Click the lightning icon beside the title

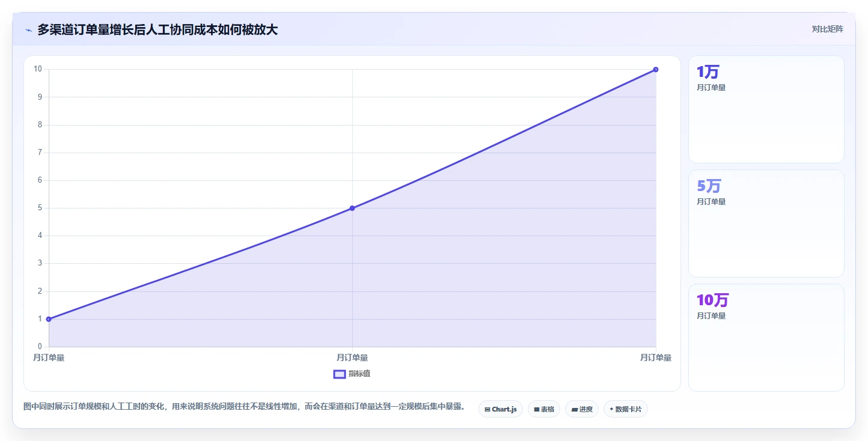tap(28, 29)
